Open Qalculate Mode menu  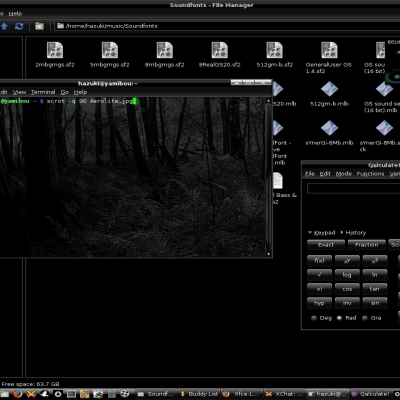point(343,174)
